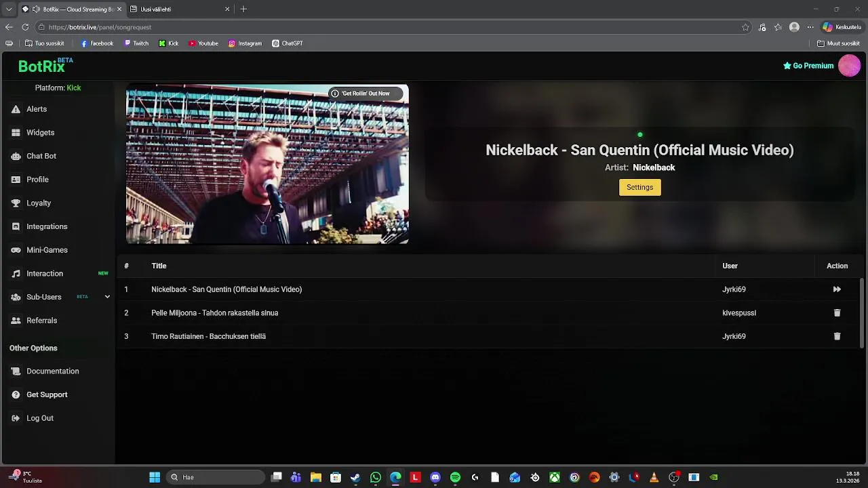The width and height of the screenshot is (868, 488).
Task: Click the address bar URL field
Action: 390,27
